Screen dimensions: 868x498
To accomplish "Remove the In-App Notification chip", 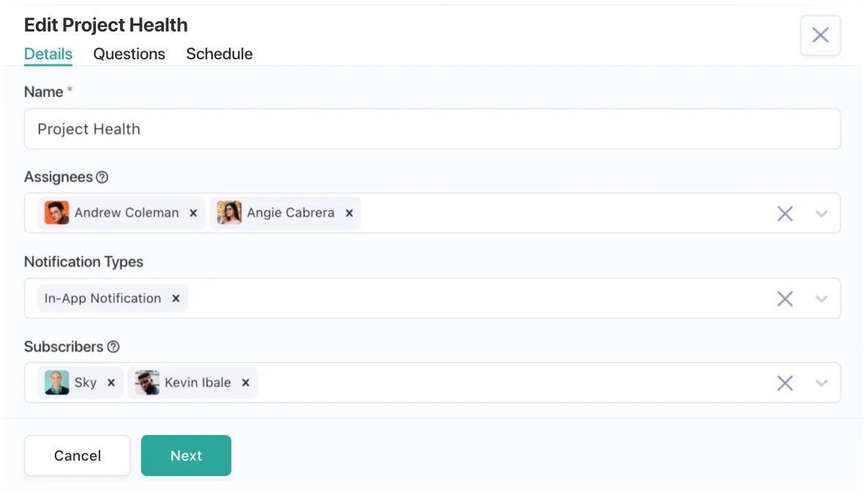I will (x=176, y=298).
